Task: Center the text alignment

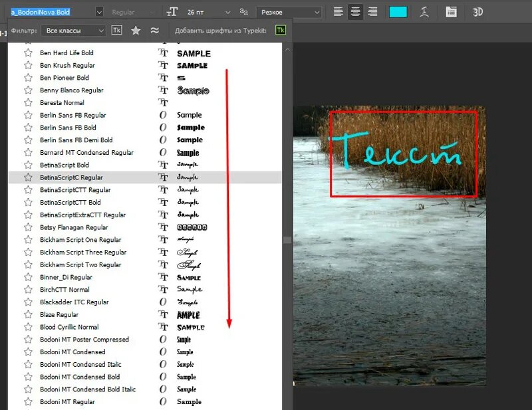Action: point(355,12)
